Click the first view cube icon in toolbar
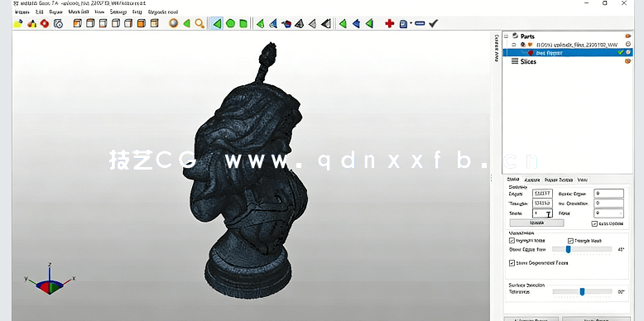Image resolution: width=644 pixels, height=321 pixels. click(x=77, y=23)
